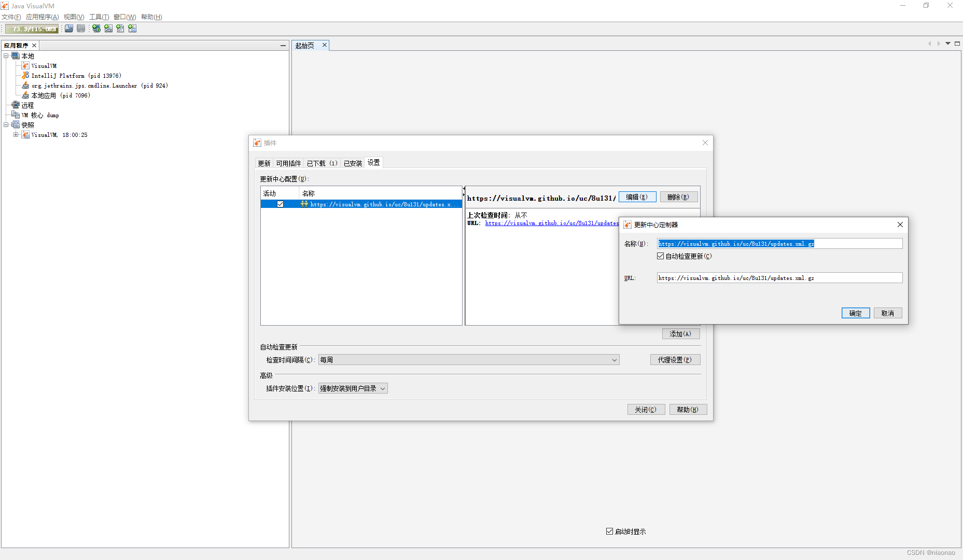
Task: Close the 应用程序 panel tab
Action: pyautogui.click(x=34, y=46)
